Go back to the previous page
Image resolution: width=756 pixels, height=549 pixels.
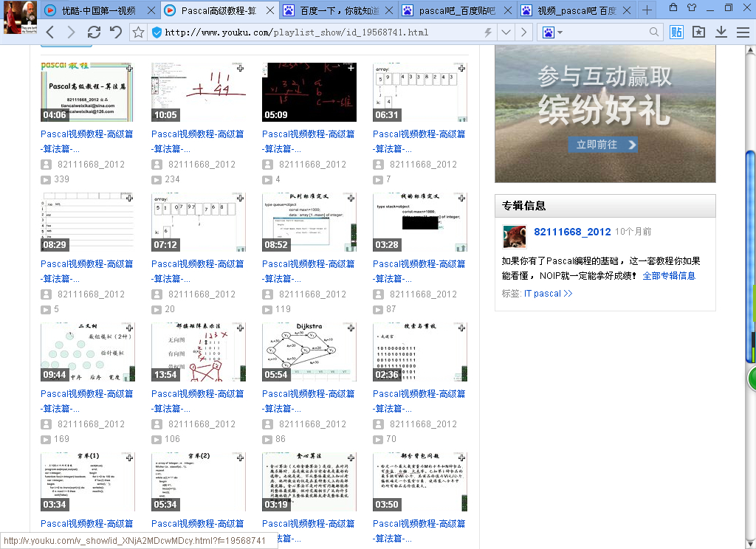click(50, 32)
